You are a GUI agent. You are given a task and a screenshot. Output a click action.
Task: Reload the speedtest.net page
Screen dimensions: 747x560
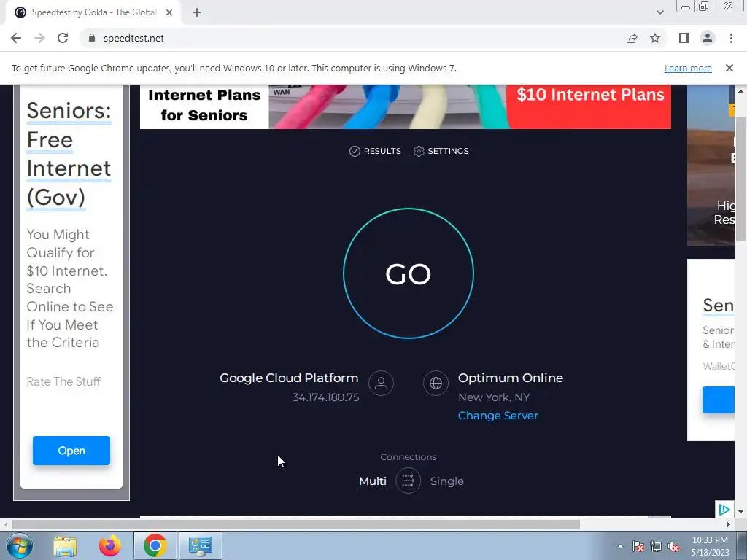(63, 38)
